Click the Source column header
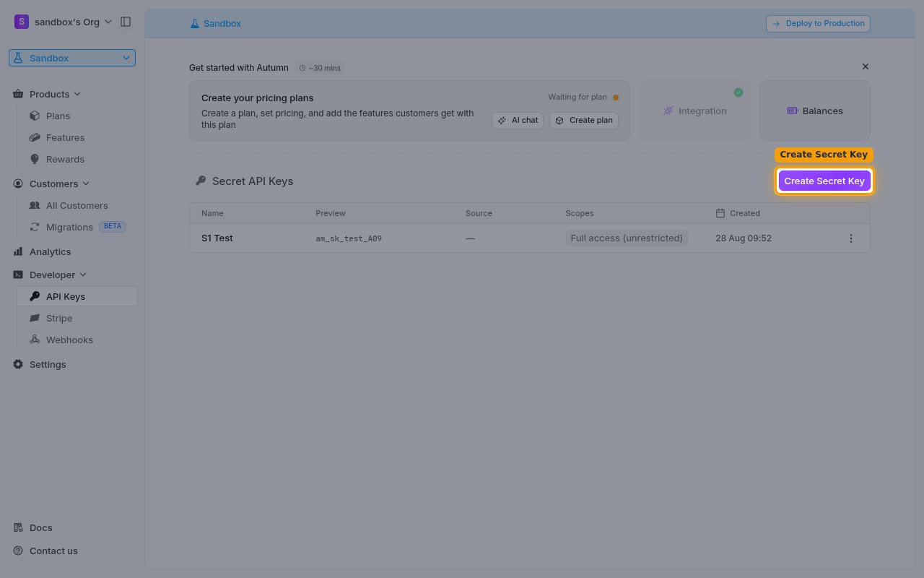Image resolution: width=924 pixels, height=578 pixels. tap(479, 213)
